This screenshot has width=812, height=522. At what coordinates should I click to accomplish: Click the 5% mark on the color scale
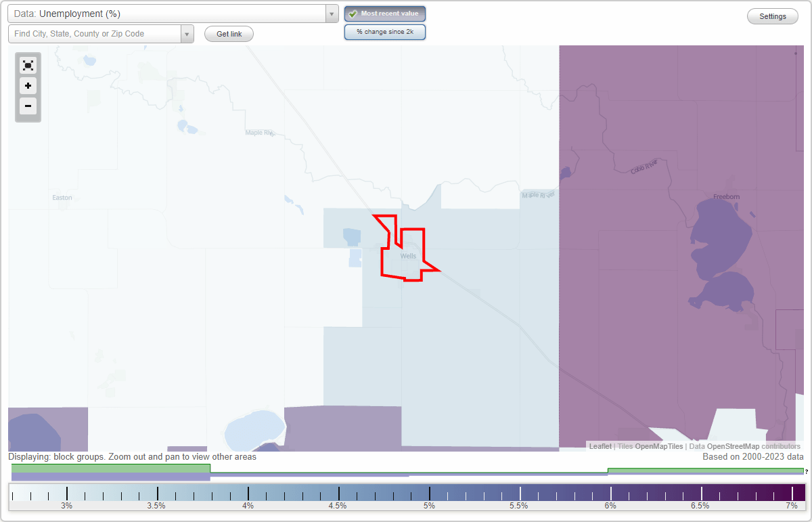click(x=429, y=496)
